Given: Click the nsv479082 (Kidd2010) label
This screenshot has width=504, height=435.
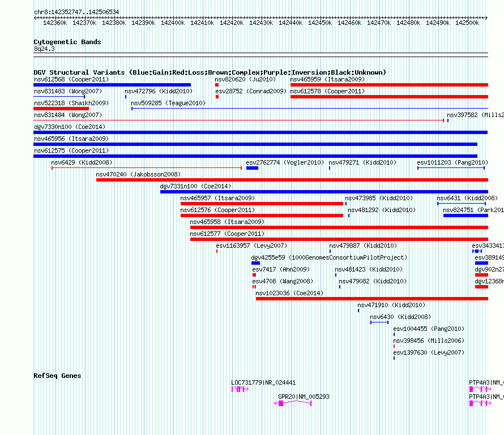Looking at the screenshot, I should click(373, 281).
